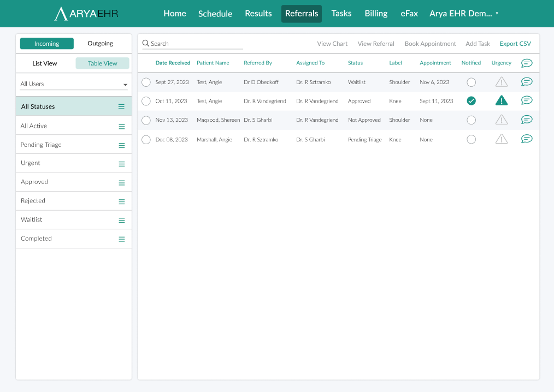
Task: Go to the Billing section
Action: click(376, 13)
